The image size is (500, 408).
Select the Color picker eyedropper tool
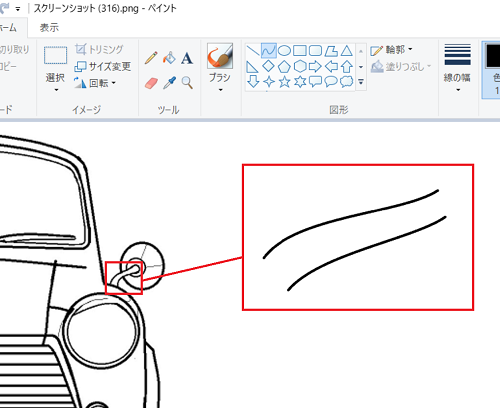(x=169, y=83)
